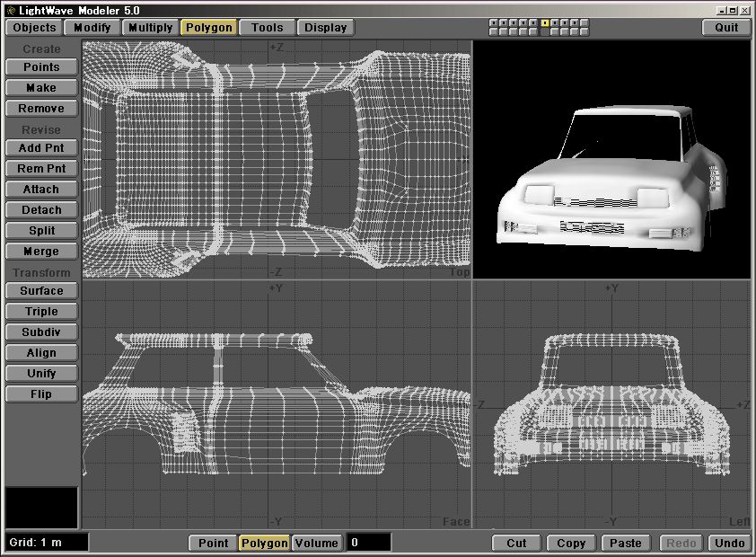This screenshot has height=557, width=756.
Task: Open the Display tab
Action: [325, 27]
